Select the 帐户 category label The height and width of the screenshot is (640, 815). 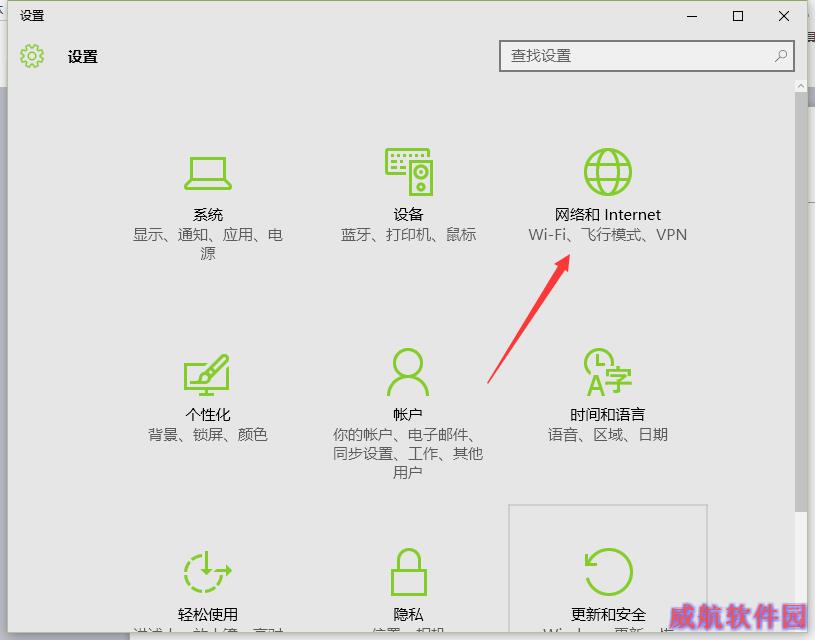(408, 414)
